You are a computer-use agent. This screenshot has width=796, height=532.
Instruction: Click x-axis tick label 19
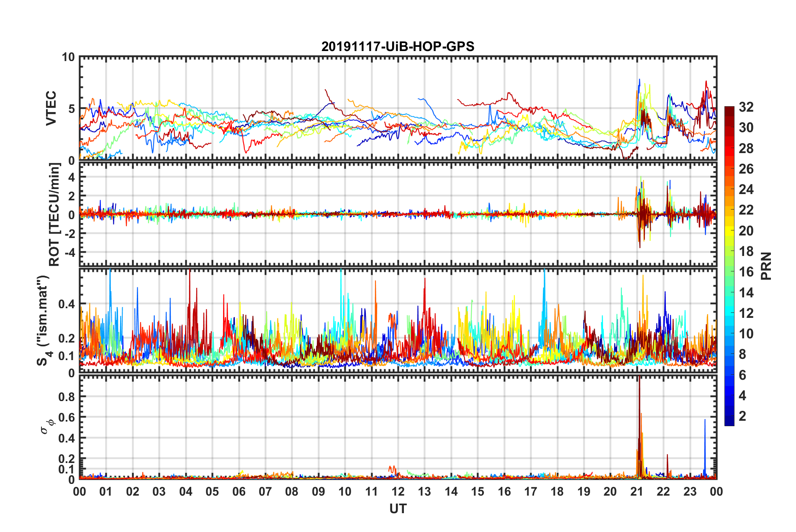[584, 491]
